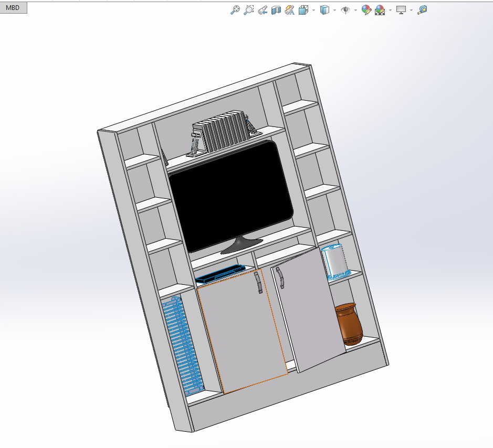Viewport: 493px width, 448px height.
Task: Open the Dynamic Annotation Views icon
Action: coord(290,10)
